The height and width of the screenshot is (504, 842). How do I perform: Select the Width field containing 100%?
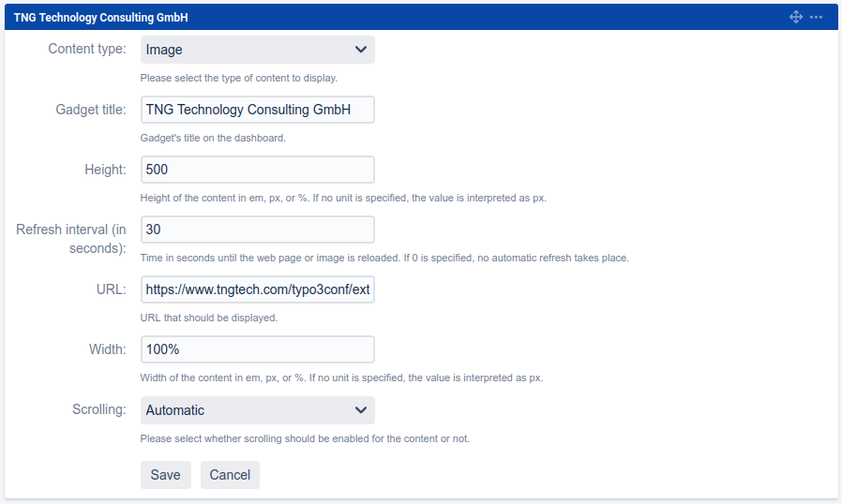(x=257, y=349)
